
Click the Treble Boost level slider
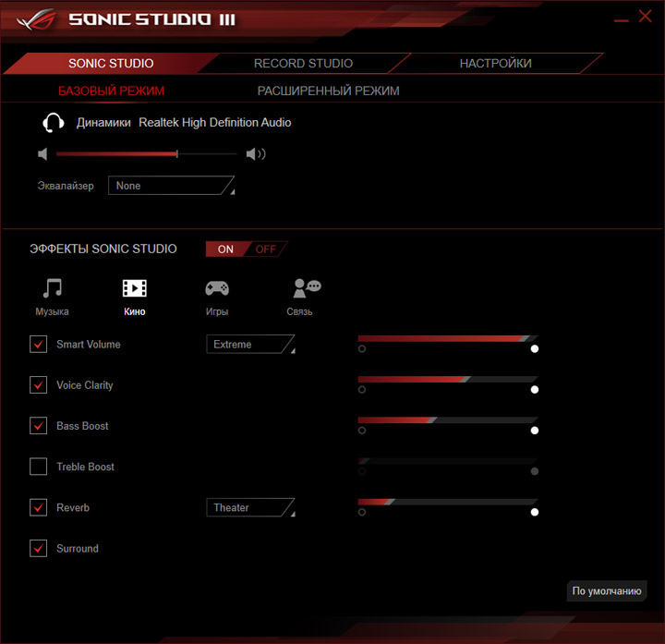click(x=448, y=461)
